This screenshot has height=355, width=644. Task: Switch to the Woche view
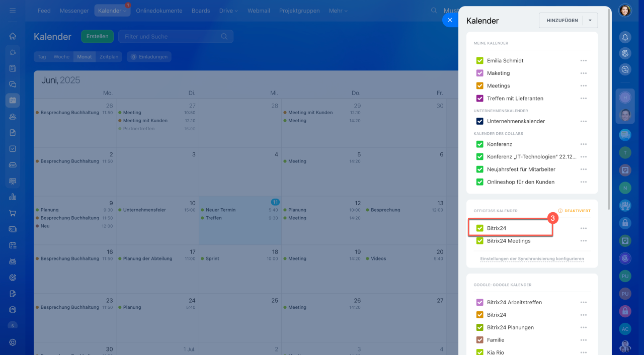tap(61, 57)
